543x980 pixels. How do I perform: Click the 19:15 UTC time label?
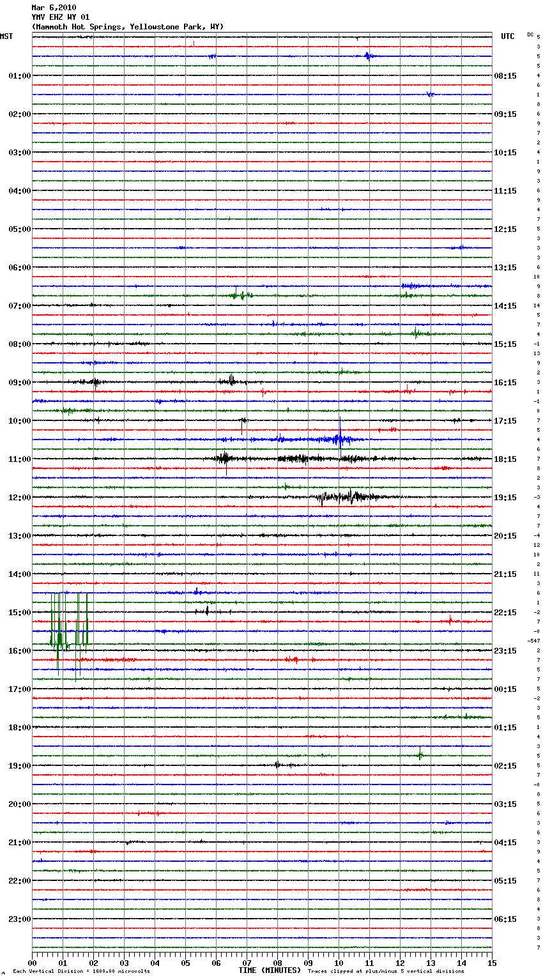505,498
